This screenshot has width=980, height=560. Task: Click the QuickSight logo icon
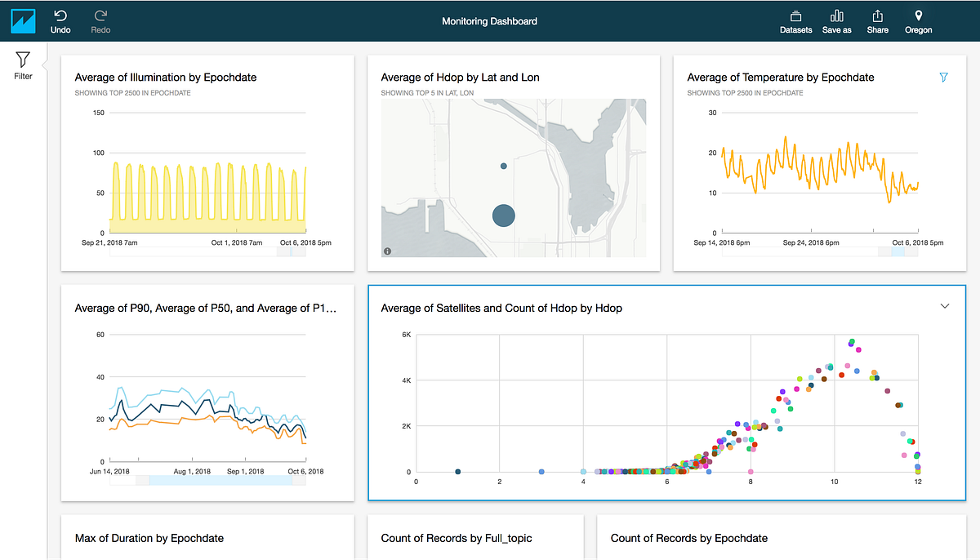(21, 20)
